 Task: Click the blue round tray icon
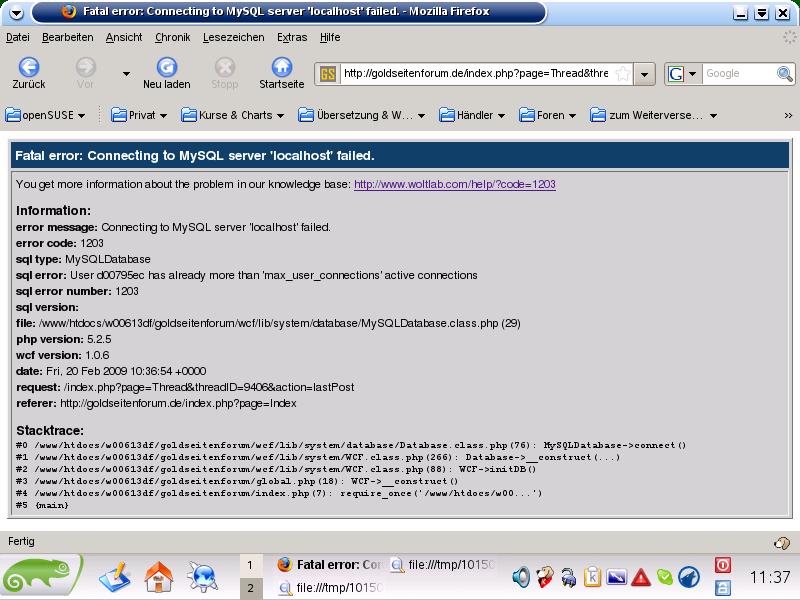tap(689, 578)
